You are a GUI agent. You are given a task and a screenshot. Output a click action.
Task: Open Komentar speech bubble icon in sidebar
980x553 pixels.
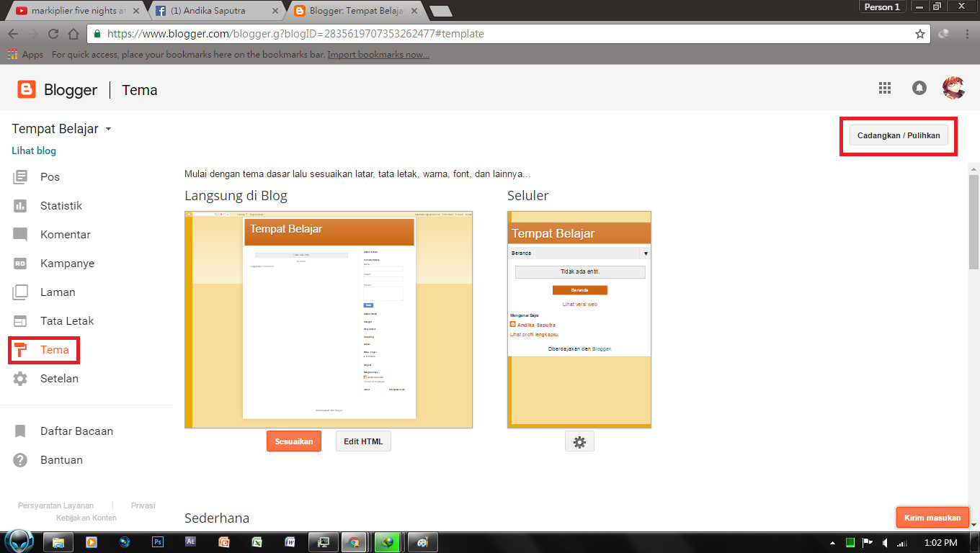[20, 235]
